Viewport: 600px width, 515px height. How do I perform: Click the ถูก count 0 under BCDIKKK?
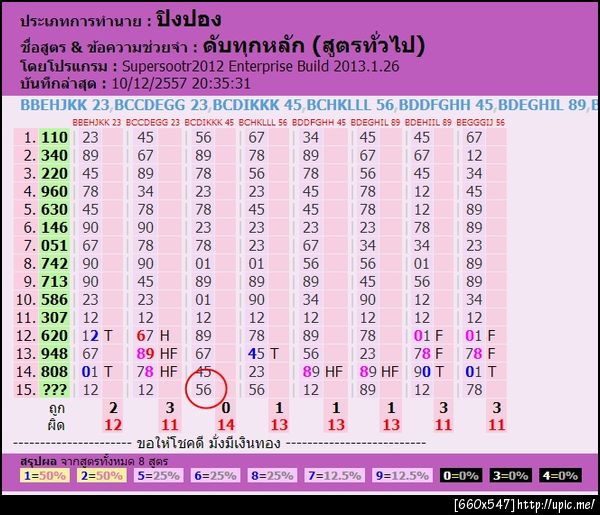click(x=226, y=407)
